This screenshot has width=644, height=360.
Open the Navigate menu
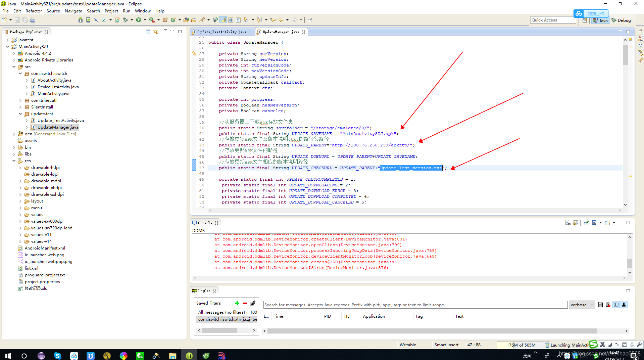[73, 11]
